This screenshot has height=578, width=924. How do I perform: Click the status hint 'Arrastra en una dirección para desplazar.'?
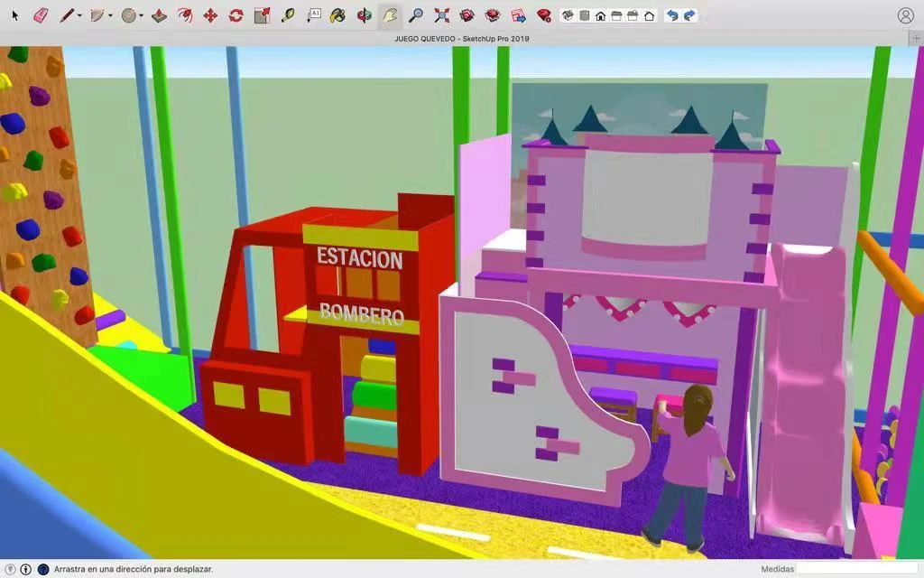coord(134,569)
